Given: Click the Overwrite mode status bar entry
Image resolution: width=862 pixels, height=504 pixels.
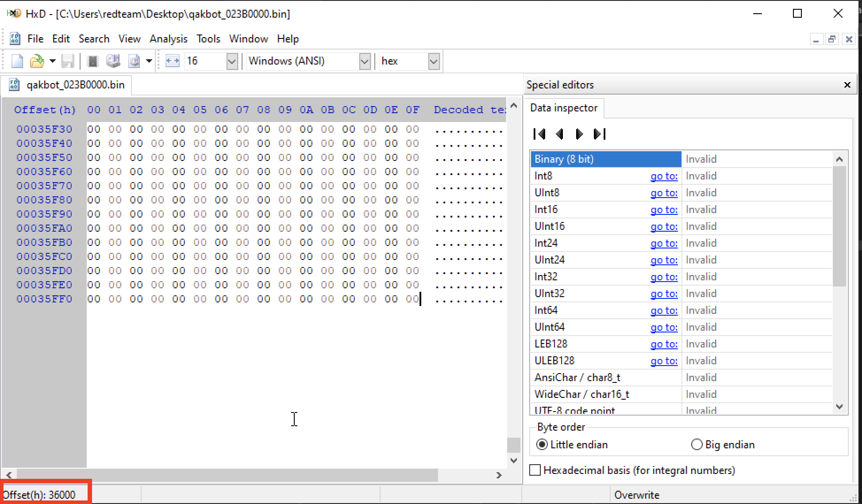Looking at the screenshot, I should (636, 495).
